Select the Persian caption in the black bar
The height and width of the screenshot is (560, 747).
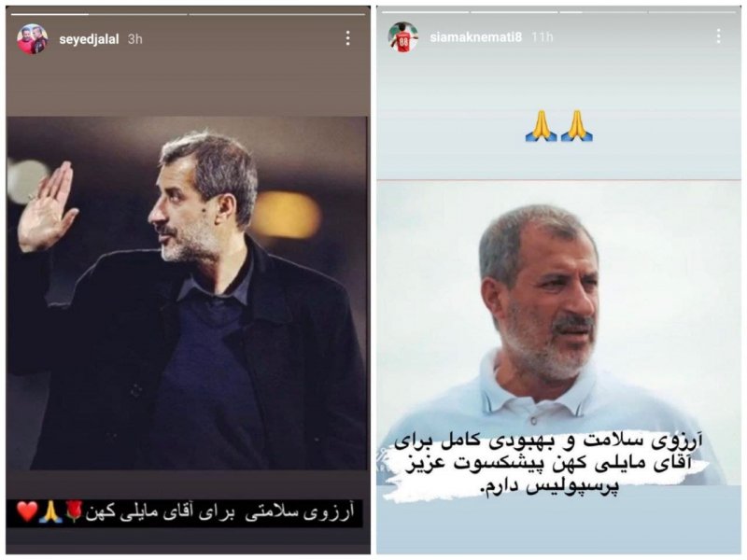pos(219,512)
